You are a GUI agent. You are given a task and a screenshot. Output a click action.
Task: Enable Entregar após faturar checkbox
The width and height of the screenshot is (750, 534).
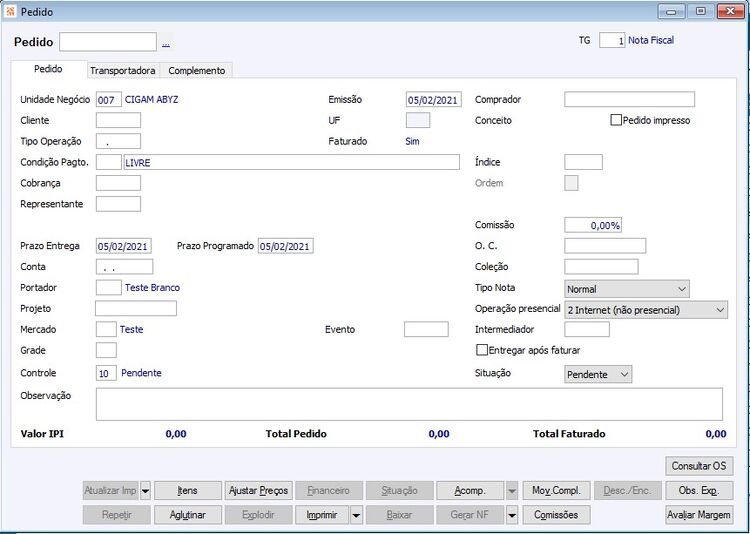(482, 350)
